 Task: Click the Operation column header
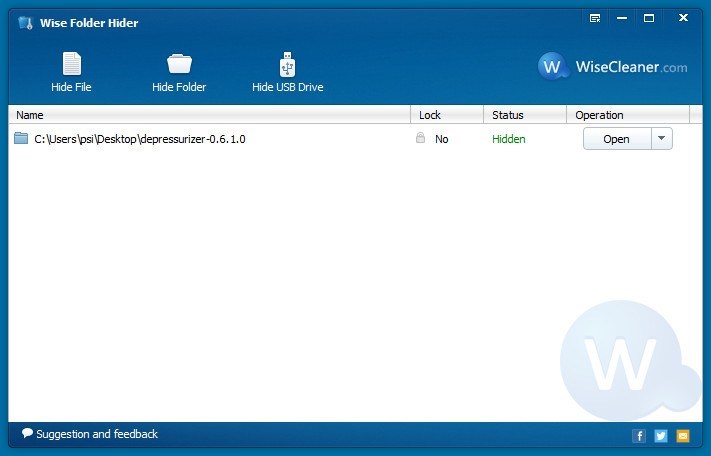(628, 115)
